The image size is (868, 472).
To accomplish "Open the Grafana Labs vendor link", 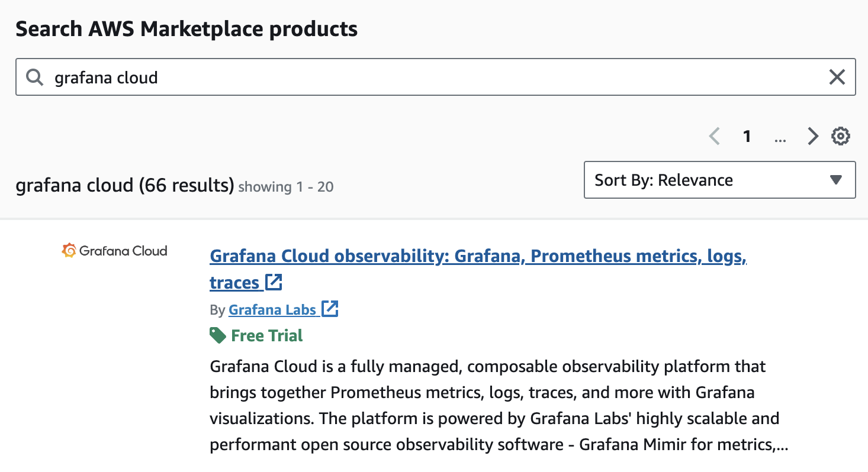I will [x=272, y=309].
